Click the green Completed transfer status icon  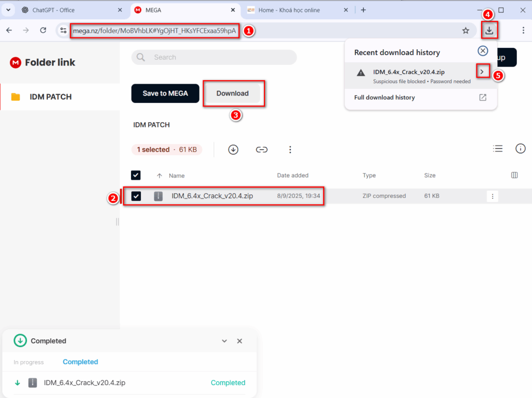(x=20, y=341)
